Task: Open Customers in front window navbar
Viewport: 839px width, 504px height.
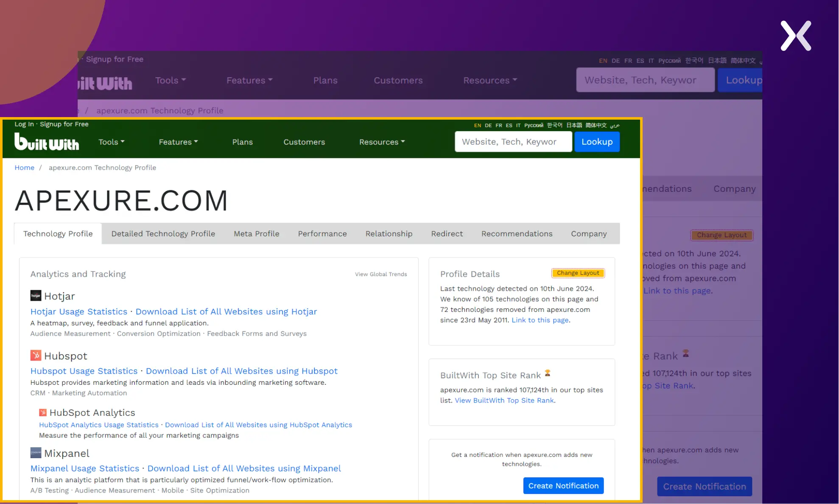Action: [304, 142]
